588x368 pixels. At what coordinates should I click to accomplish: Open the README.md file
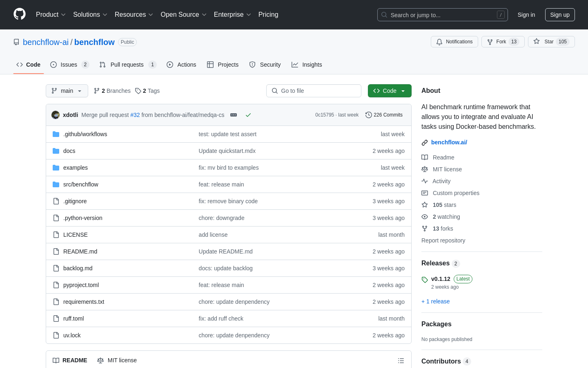80,251
